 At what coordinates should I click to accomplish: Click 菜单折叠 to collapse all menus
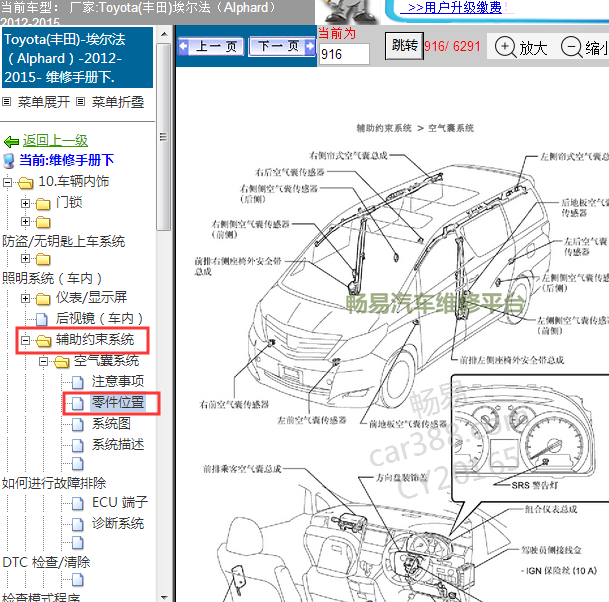(117, 102)
